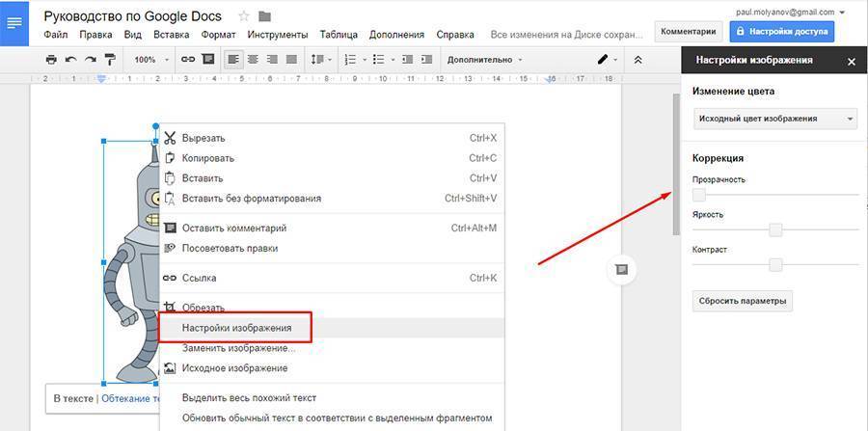This screenshot has width=868, height=431.
Task: Click the add comment bubble in margin
Action: (x=622, y=269)
